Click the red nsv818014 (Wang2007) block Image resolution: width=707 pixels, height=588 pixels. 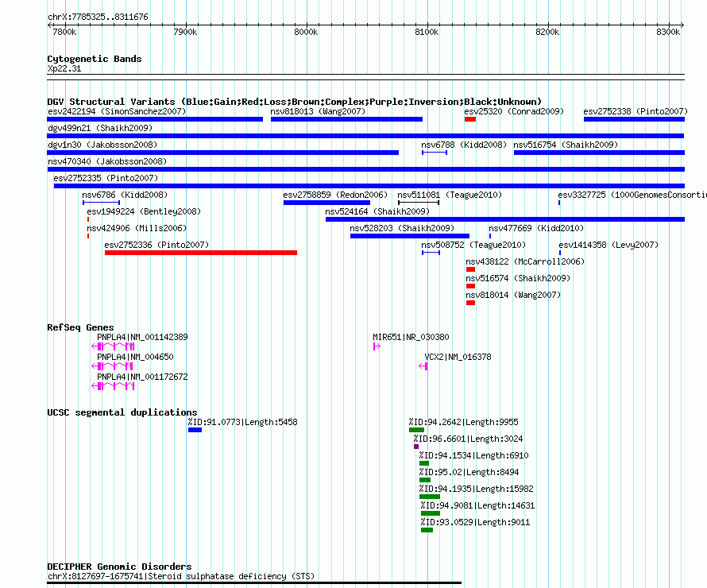470,303
